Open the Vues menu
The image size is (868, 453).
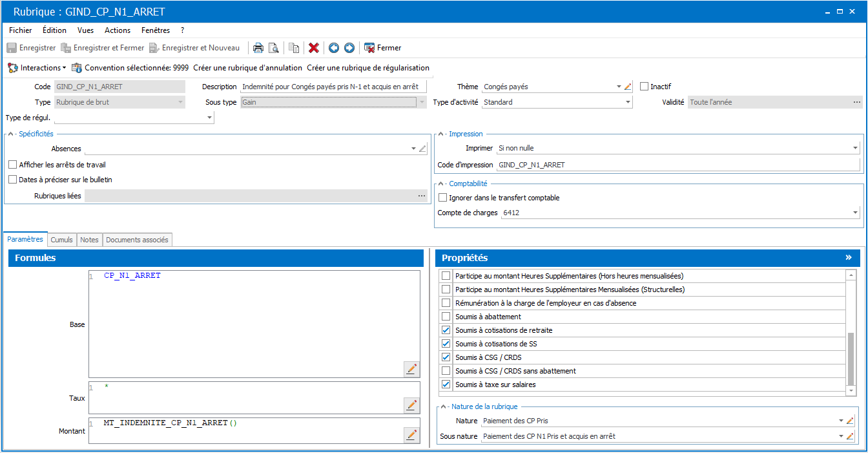point(85,30)
